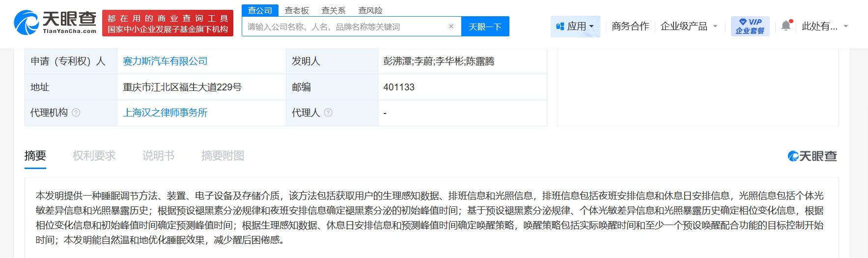Screen dimensions: 868x258
Task: Click the red 国家中小企业发展子基金 banner
Action: (168, 24)
